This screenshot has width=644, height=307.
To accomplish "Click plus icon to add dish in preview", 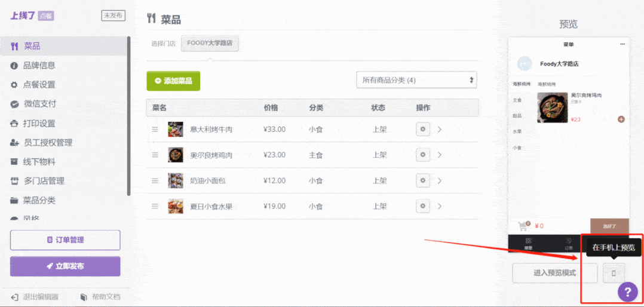I will click(621, 119).
